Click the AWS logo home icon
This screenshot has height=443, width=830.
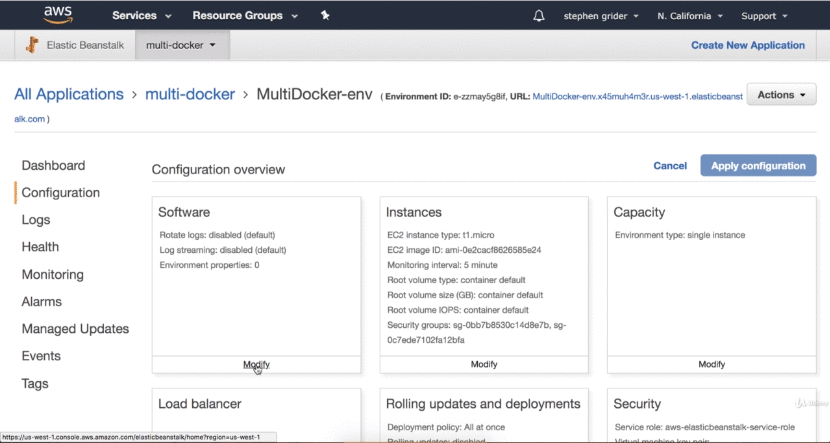58,15
